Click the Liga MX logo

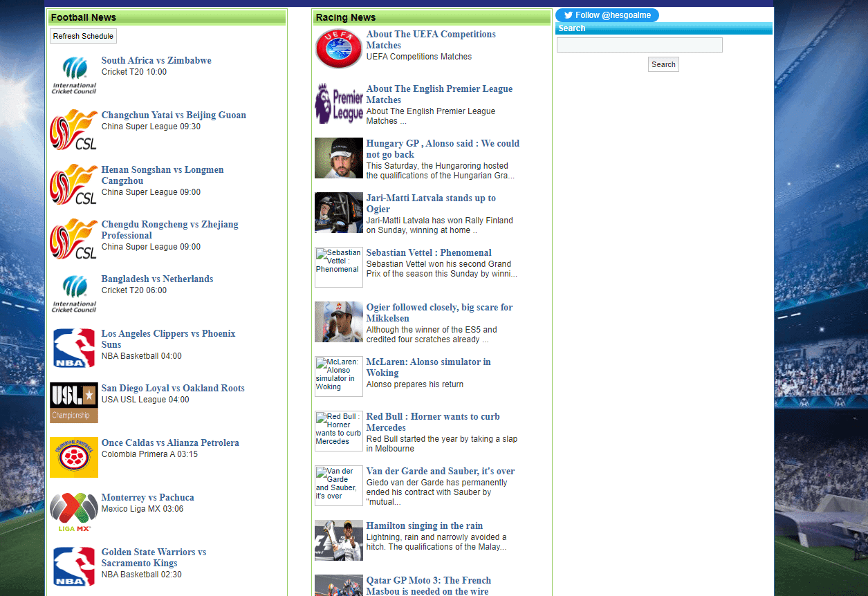coord(74,512)
